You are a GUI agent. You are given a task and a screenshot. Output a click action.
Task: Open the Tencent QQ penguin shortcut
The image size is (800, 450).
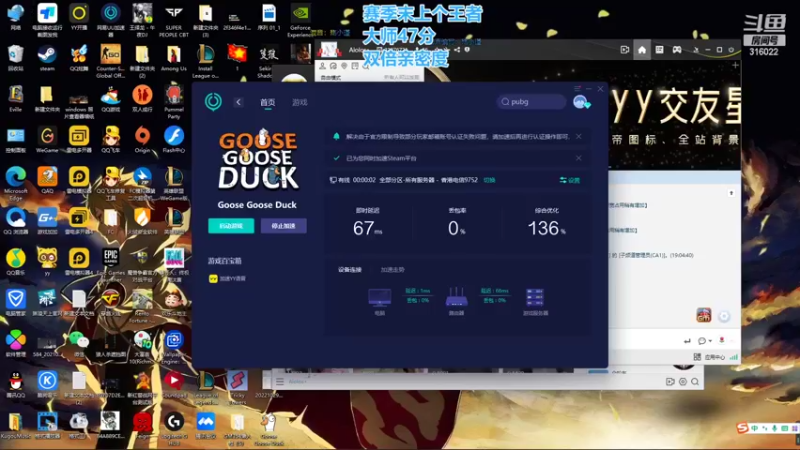point(15,384)
